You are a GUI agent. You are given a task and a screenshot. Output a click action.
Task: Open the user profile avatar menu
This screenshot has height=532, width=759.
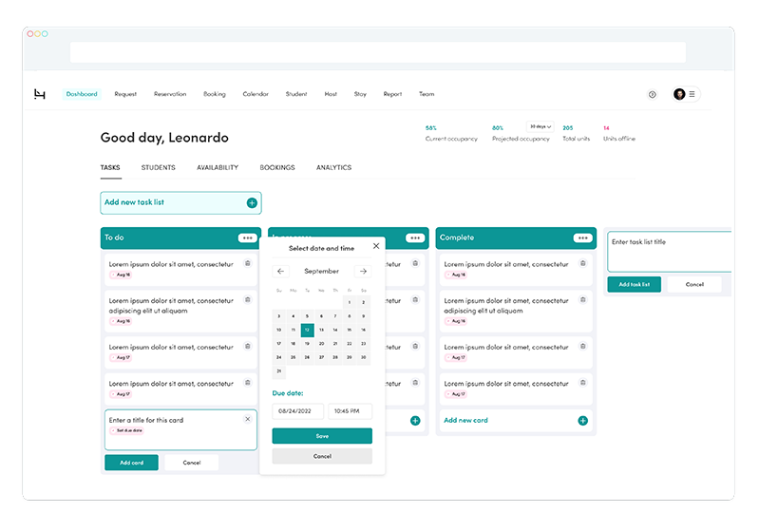pos(680,94)
